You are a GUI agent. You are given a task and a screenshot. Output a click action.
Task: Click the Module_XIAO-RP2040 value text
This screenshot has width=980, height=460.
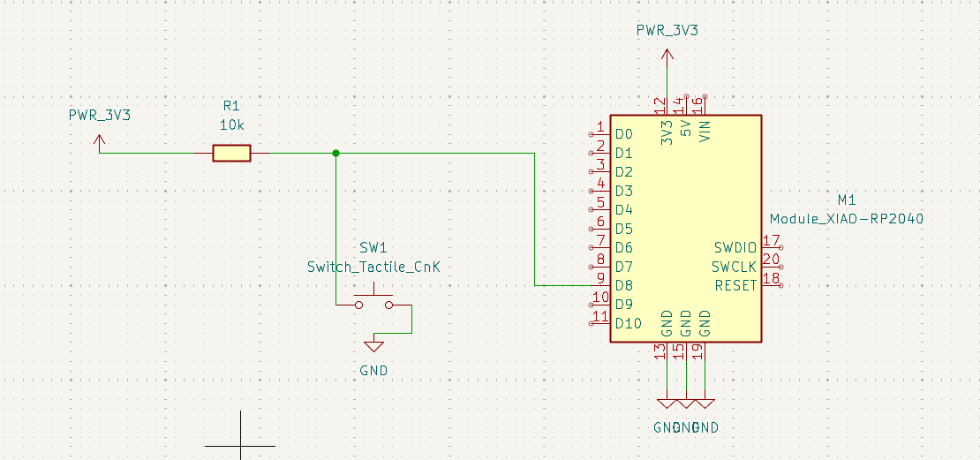847,219
